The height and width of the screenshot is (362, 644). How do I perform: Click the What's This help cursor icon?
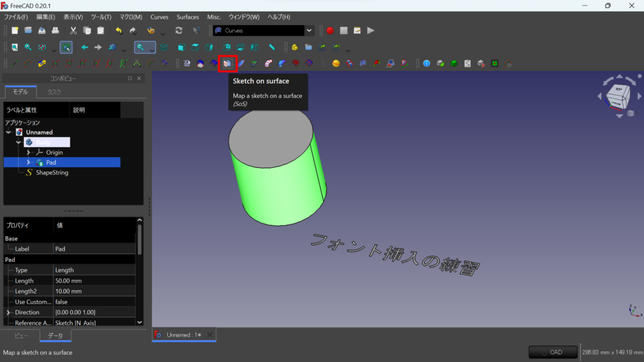point(197,30)
